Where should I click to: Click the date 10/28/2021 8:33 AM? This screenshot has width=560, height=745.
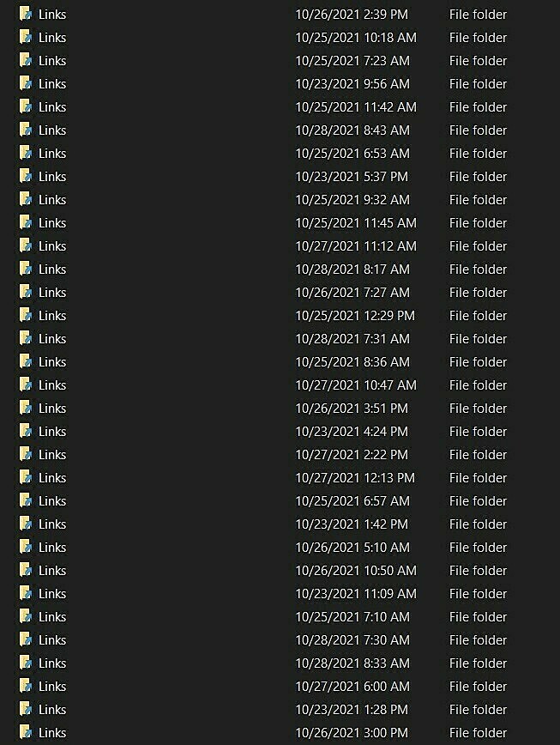pyautogui.click(x=352, y=663)
